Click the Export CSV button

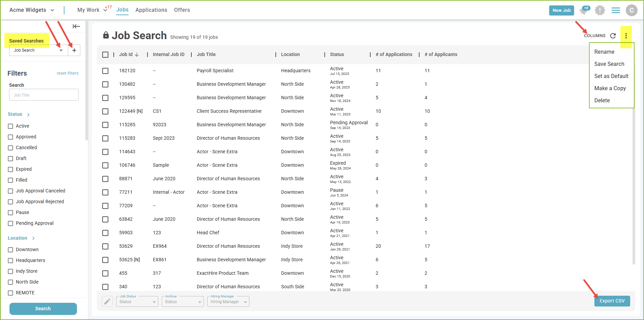pos(612,301)
